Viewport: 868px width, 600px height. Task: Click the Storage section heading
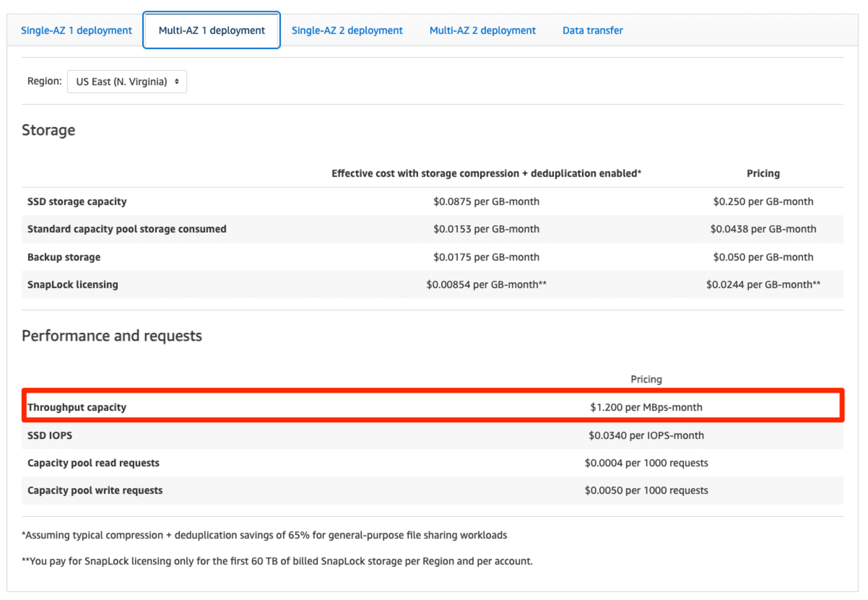(49, 130)
